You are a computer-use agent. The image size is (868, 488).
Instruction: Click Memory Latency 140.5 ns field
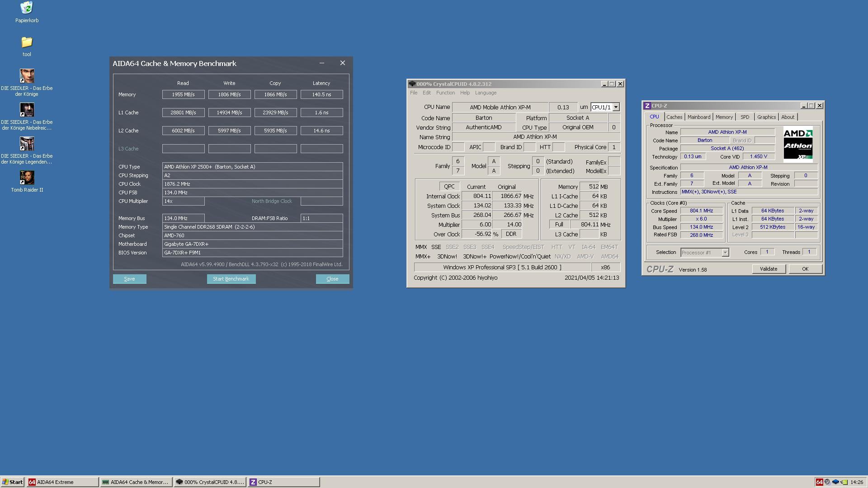[x=321, y=94]
